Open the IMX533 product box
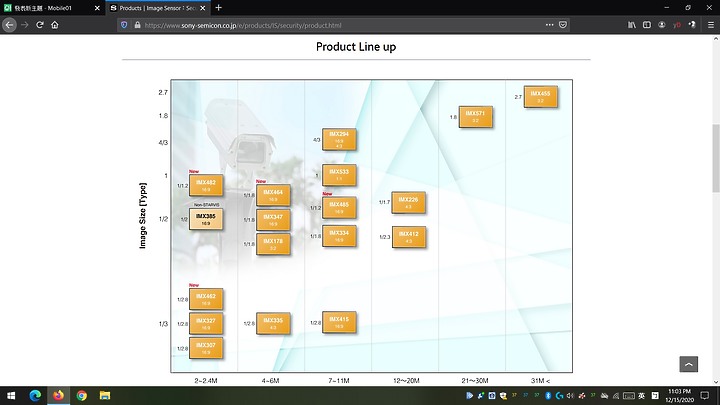The width and height of the screenshot is (720, 405). [339, 175]
